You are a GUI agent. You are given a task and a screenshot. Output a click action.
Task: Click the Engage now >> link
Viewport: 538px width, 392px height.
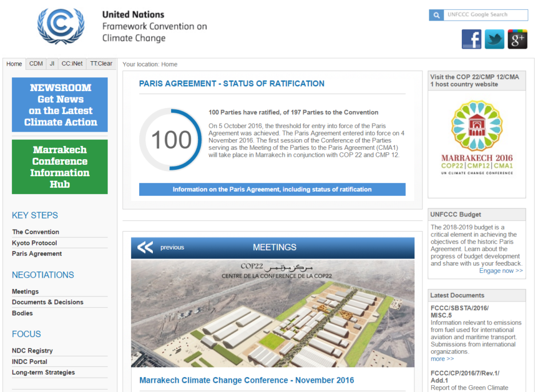pyautogui.click(x=501, y=271)
